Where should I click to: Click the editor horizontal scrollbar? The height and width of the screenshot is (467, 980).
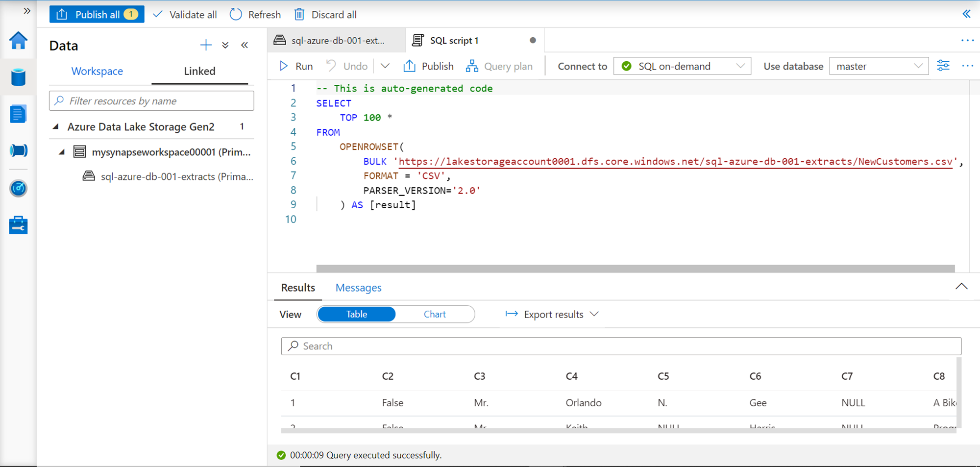click(x=635, y=269)
